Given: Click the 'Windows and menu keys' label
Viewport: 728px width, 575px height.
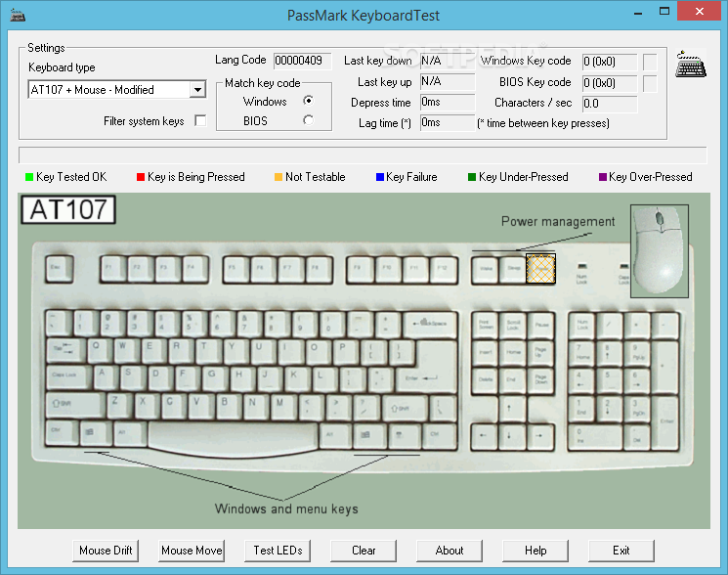Looking at the screenshot, I should coord(286,509).
